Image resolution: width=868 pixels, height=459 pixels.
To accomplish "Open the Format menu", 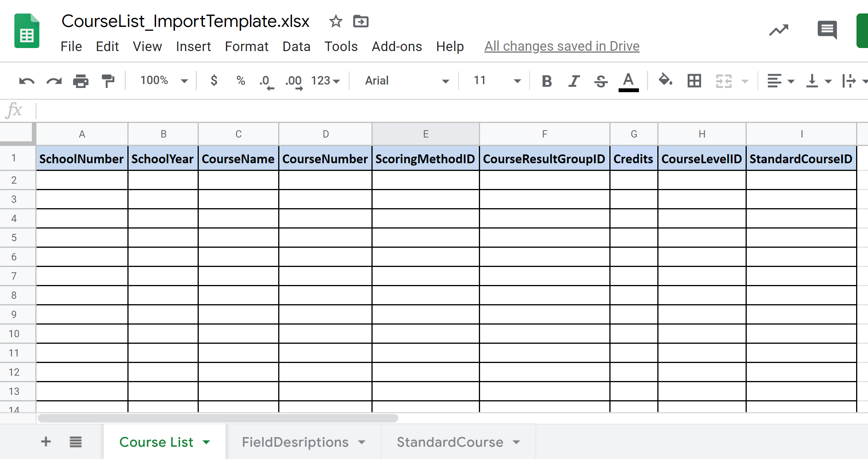I will (246, 46).
